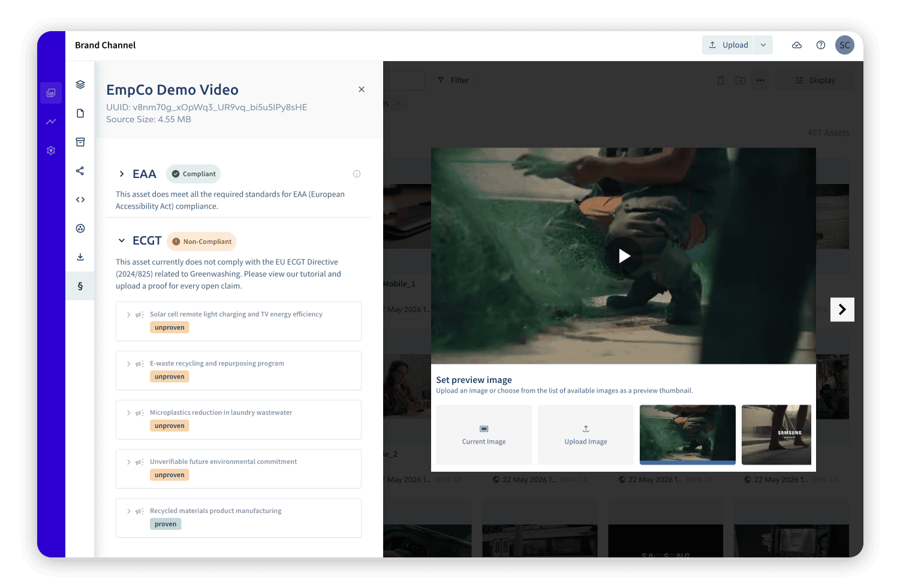The width and height of the screenshot is (900, 588).
Task: Click the Brand Channel title
Action: 106,45
